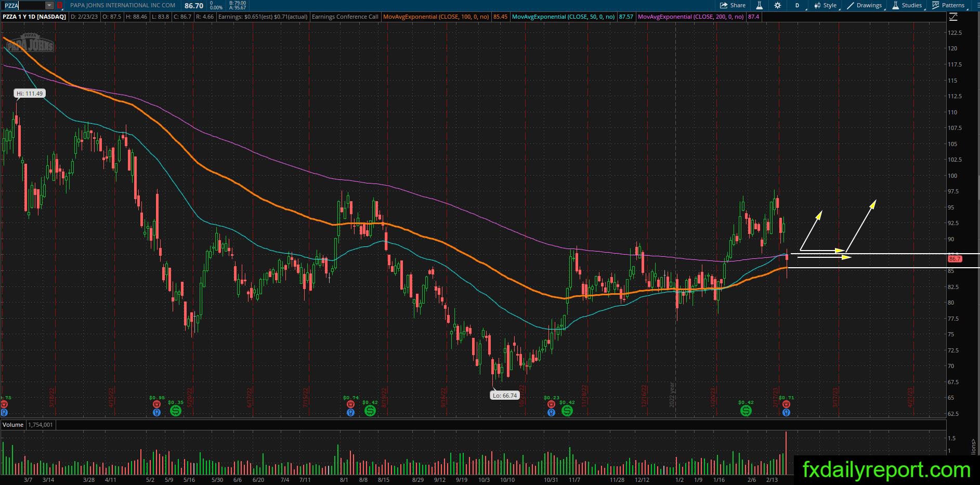Click the MovAvgExponential 200 study label

690,17
